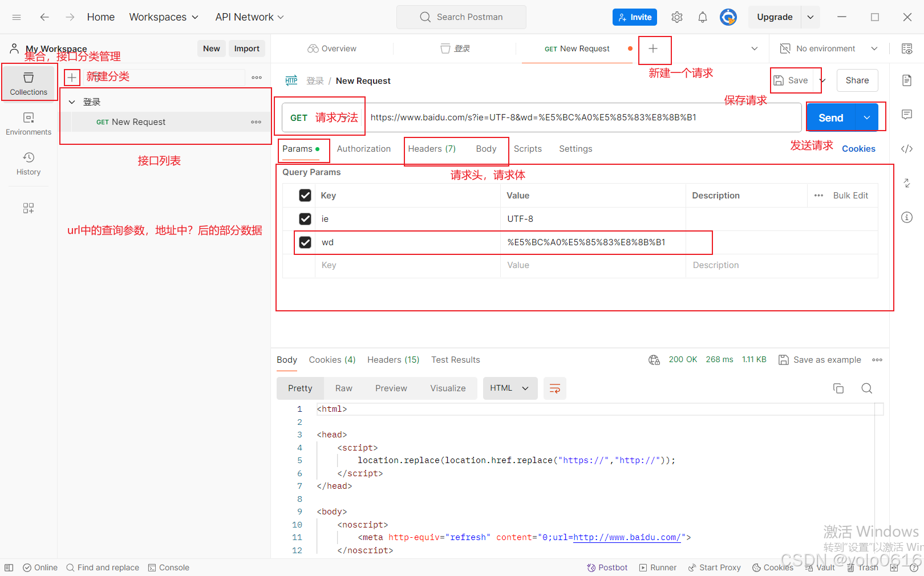Viewport: 924px width, 576px height.
Task: Click the Share button
Action: click(857, 80)
